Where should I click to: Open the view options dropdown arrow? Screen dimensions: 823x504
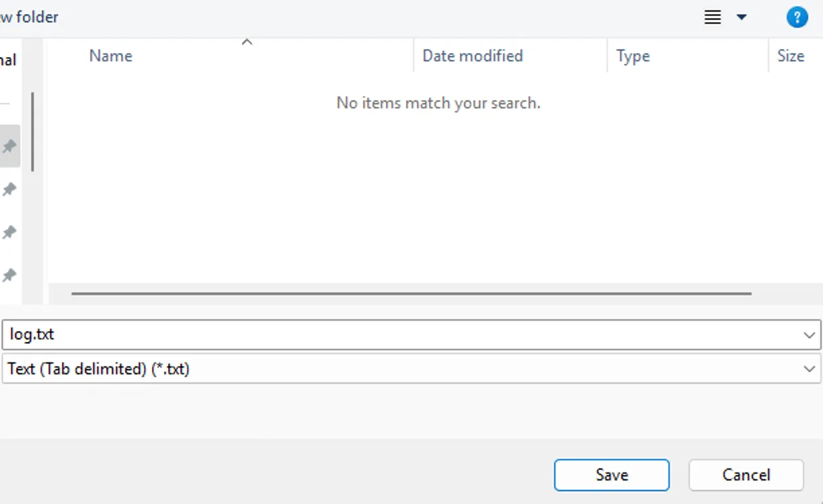click(x=742, y=17)
